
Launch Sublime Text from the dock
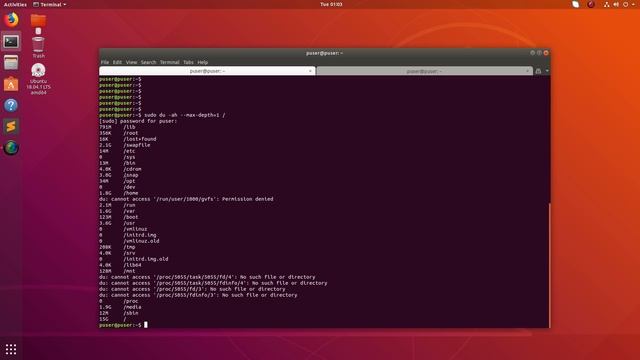tap(11, 127)
